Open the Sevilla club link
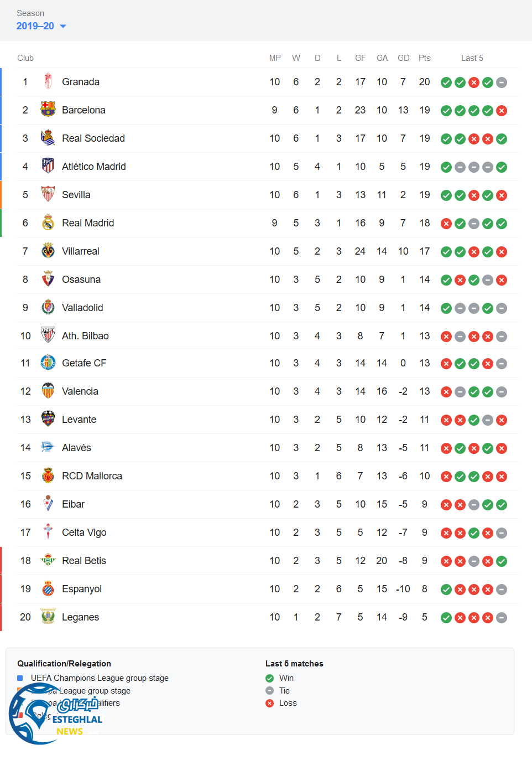This screenshot has height=760, width=532. [x=76, y=195]
